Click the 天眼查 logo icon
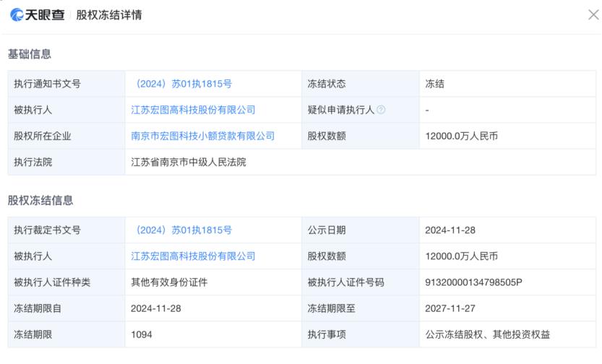This screenshot has height=364, width=602. click(17, 15)
